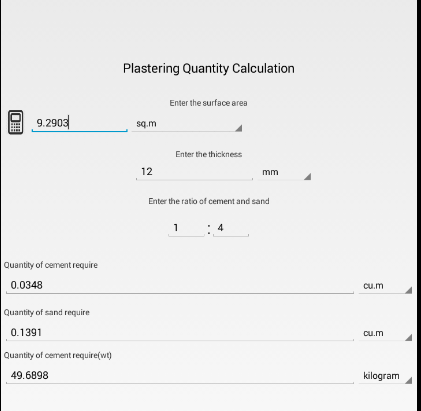This screenshot has height=411, width=421.
Task: Select the cement weight result 49.6898
Action: point(180,376)
